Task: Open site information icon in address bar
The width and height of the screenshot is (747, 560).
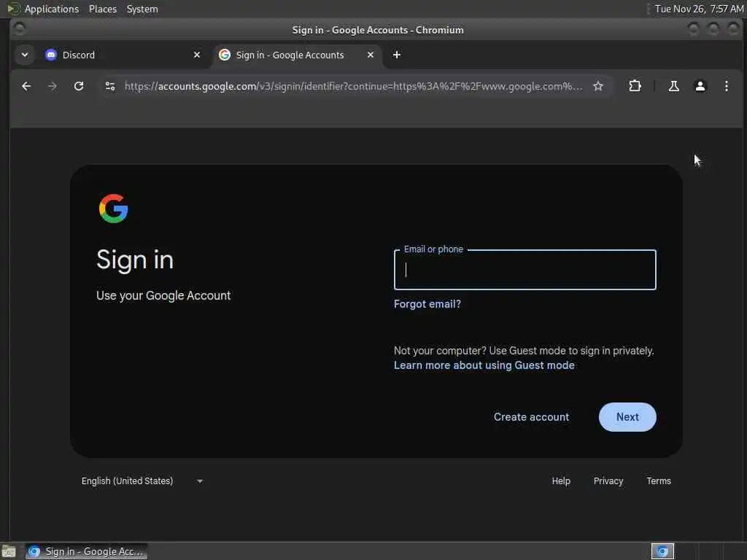Action: tap(110, 86)
